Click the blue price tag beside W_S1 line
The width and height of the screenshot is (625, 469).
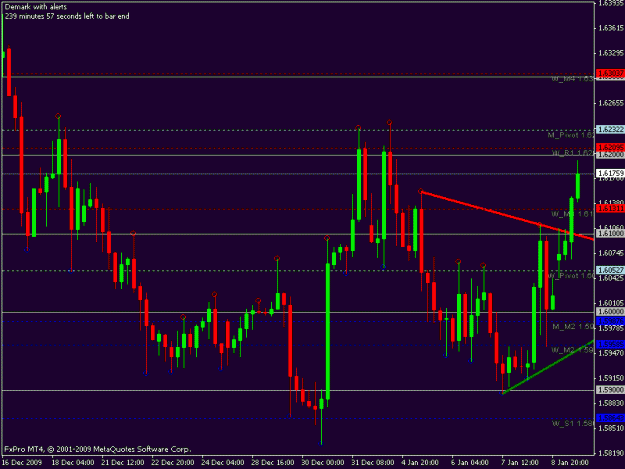(x=610, y=418)
